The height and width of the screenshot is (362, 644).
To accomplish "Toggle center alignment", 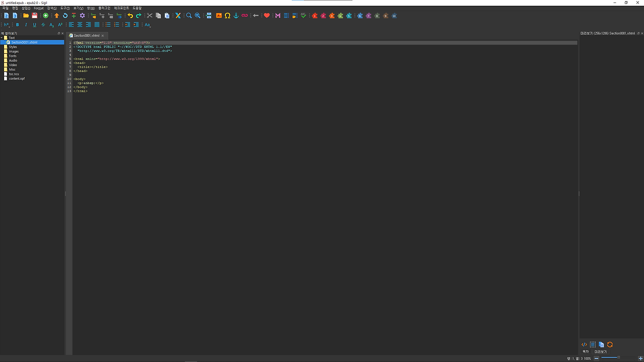I will click(x=80, y=25).
